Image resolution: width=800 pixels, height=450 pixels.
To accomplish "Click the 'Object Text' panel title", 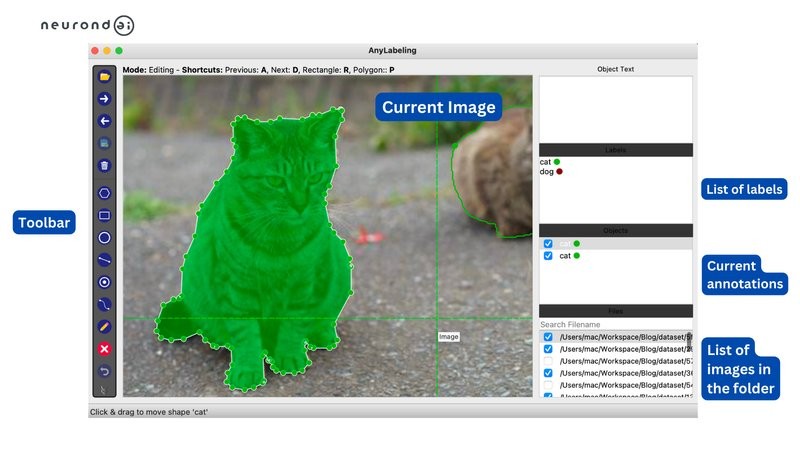I will [616, 69].
